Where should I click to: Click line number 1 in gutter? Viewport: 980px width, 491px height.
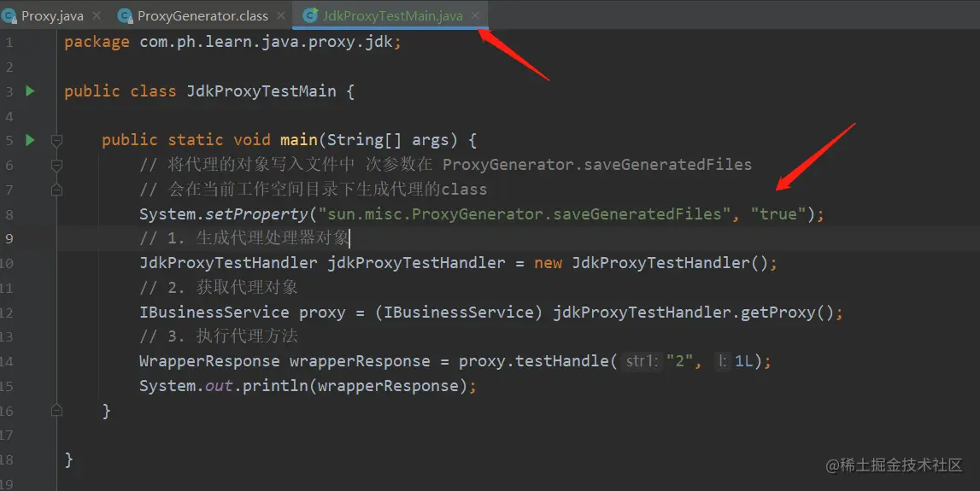tap(9, 43)
